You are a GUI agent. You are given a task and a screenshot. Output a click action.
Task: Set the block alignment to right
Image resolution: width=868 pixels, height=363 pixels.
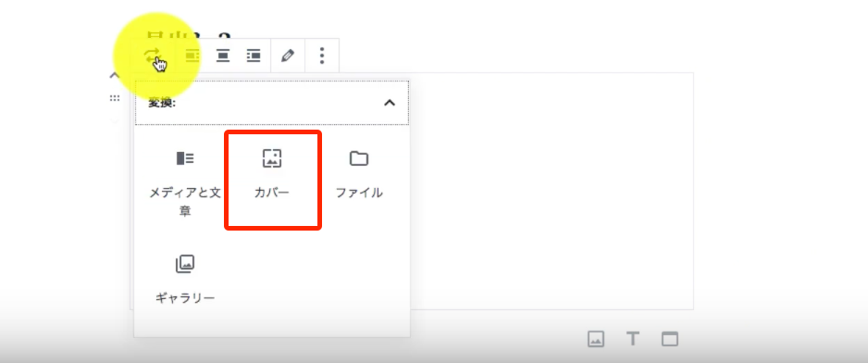(x=254, y=56)
